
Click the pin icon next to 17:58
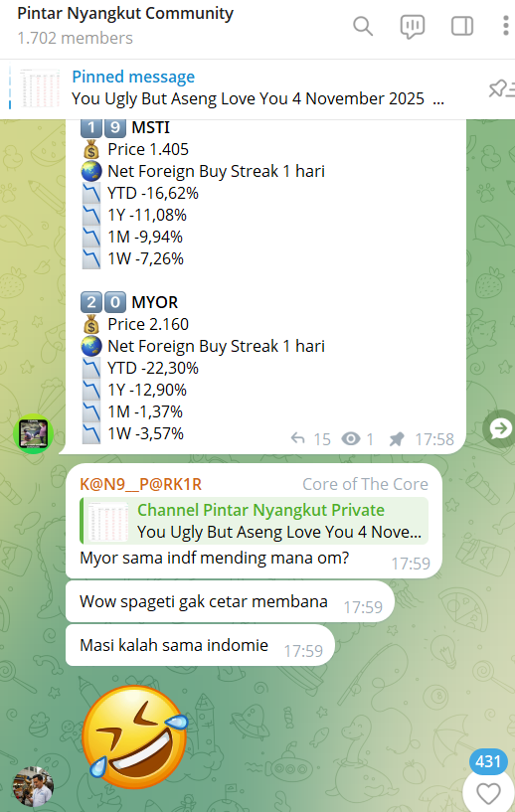click(397, 439)
